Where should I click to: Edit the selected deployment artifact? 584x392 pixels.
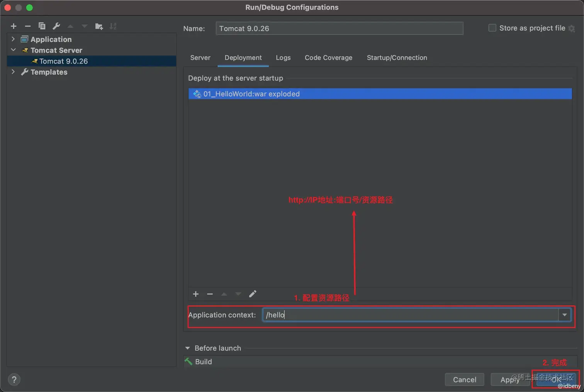pos(253,294)
